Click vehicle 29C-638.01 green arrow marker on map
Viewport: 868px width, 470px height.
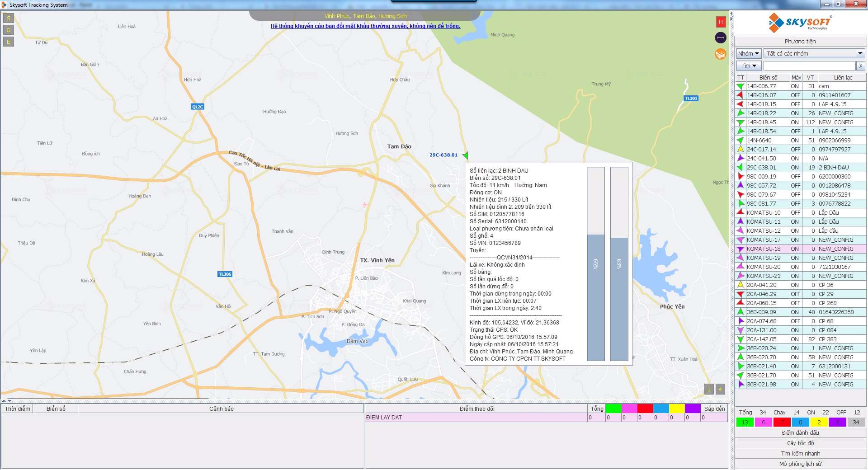(x=465, y=155)
